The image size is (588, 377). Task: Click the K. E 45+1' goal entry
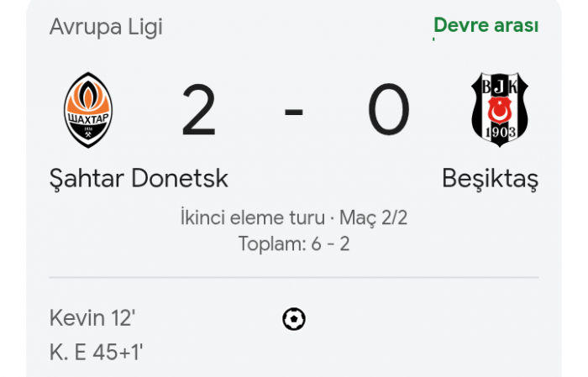pos(96,353)
